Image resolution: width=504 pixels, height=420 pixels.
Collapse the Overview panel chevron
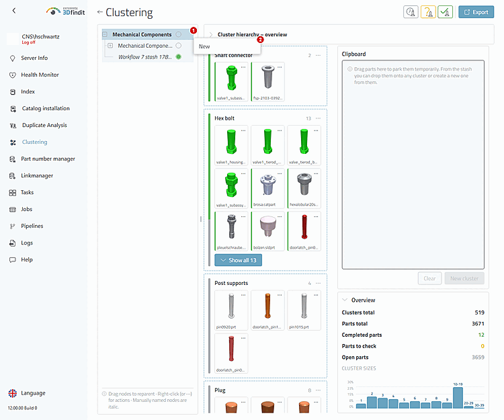[x=345, y=300]
